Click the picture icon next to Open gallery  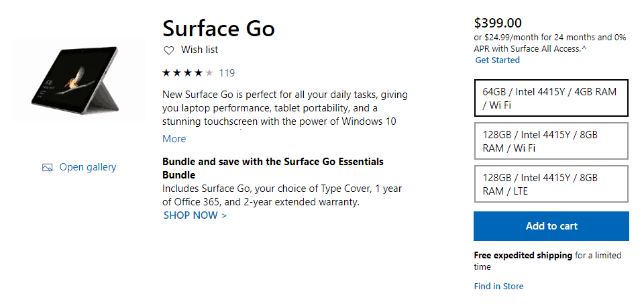click(47, 168)
